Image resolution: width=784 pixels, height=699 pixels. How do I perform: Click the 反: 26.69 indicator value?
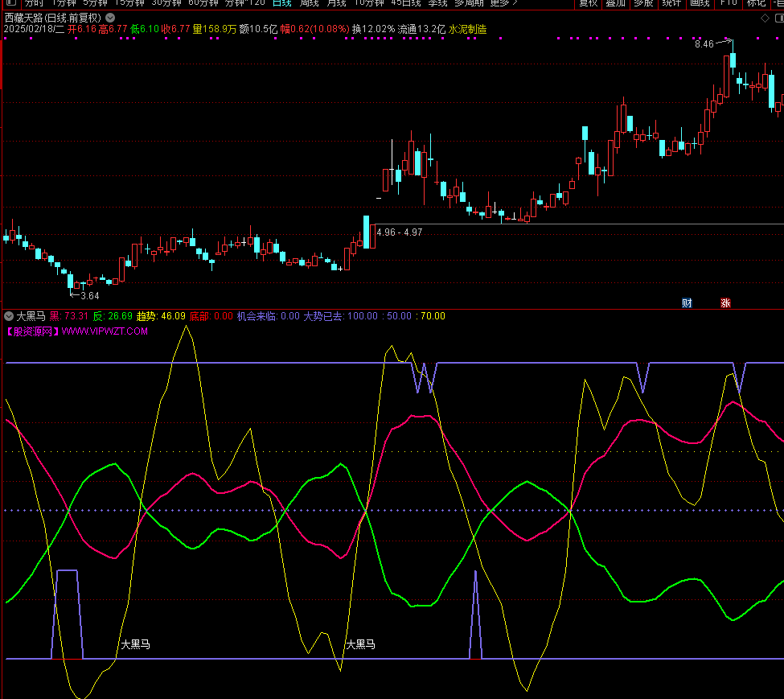coord(113,316)
